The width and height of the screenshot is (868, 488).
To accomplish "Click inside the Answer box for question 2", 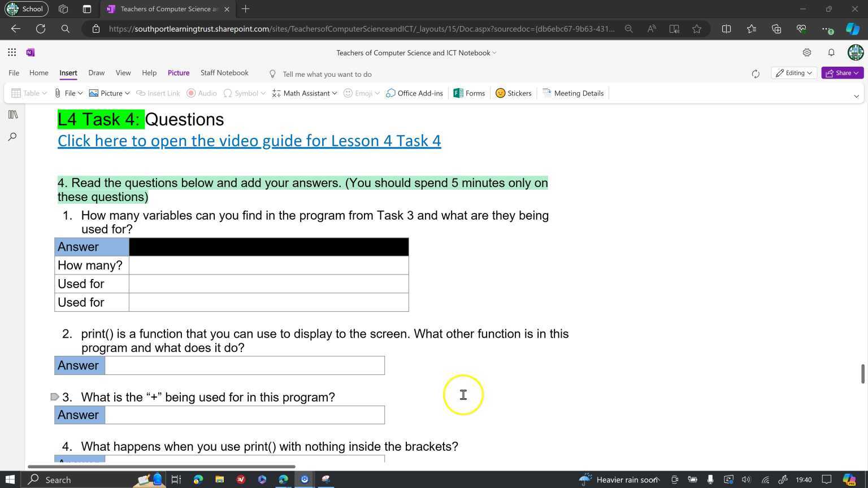I will (244, 365).
